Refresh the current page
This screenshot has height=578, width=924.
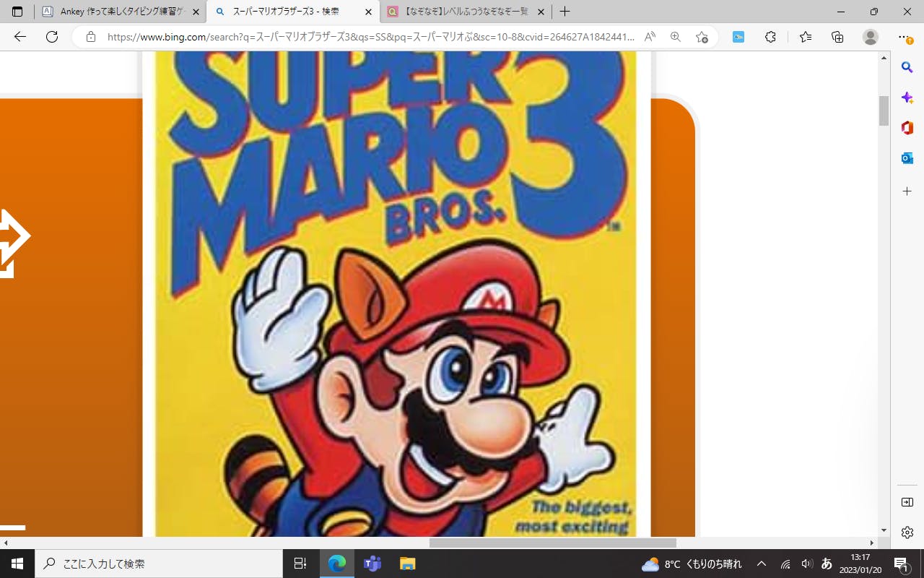(52, 37)
